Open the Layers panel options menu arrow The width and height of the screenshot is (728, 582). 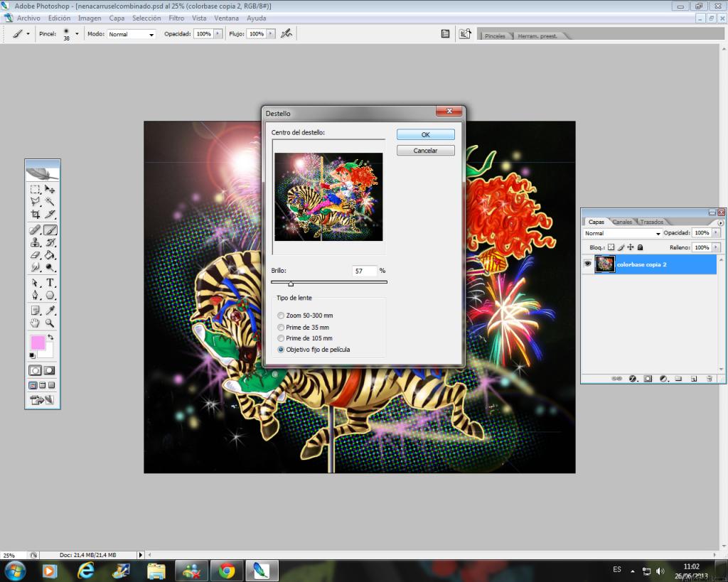pos(721,222)
